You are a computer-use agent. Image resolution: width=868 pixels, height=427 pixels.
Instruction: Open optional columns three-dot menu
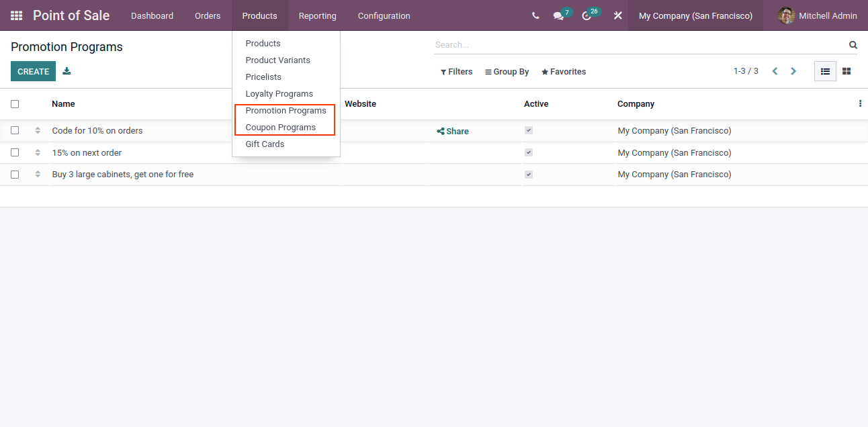point(860,104)
